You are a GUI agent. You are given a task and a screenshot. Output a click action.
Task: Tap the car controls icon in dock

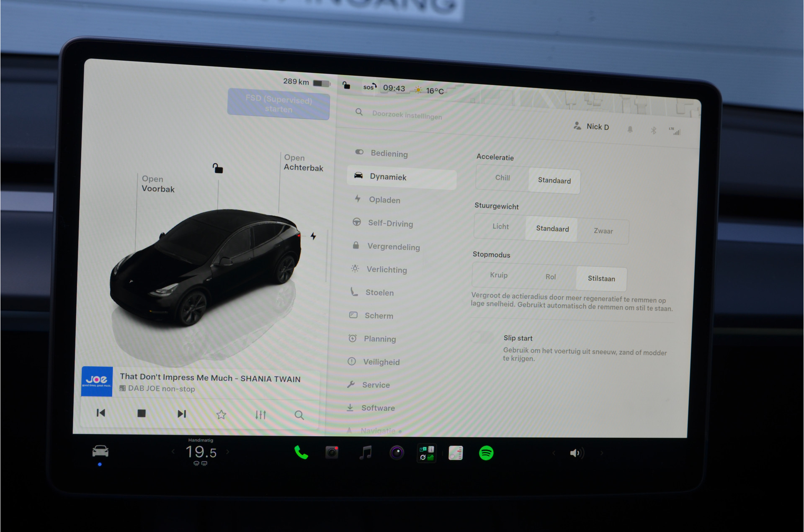[x=100, y=451]
